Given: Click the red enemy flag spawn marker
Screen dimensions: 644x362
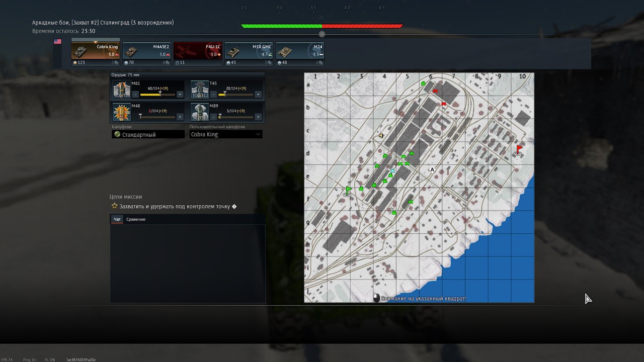Looking at the screenshot, I should tap(519, 150).
